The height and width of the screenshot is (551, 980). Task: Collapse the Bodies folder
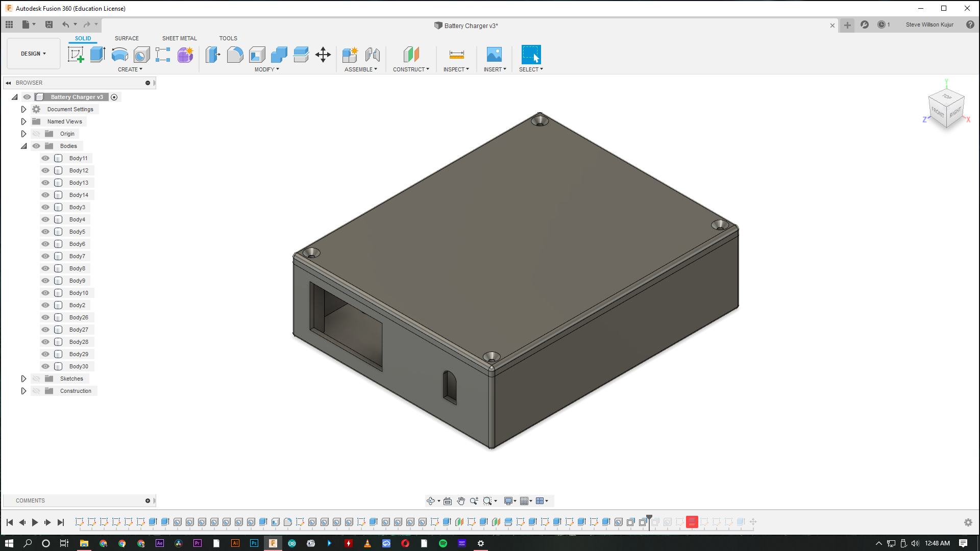point(23,146)
